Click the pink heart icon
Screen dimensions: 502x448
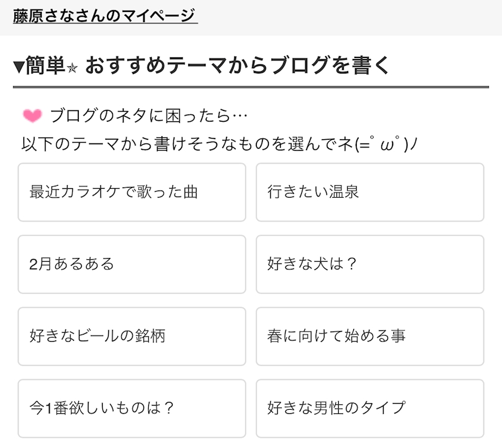pyautogui.click(x=32, y=115)
